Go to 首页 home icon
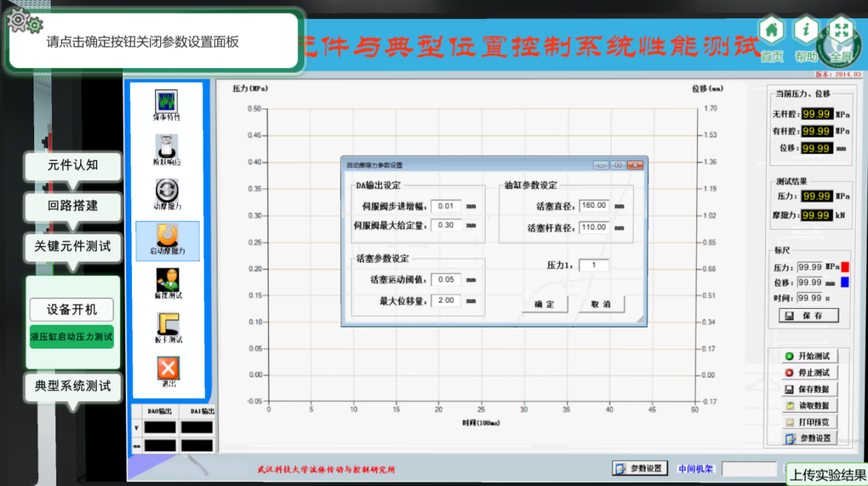The image size is (868, 486). [x=772, y=31]
